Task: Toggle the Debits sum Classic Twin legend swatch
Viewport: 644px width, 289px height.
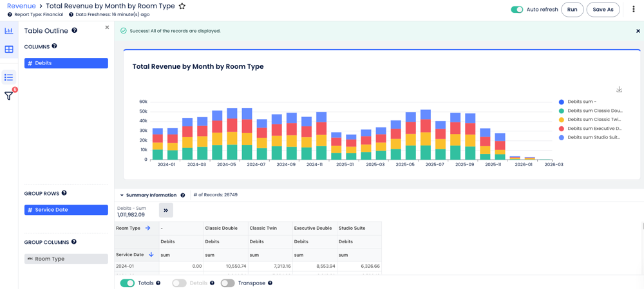Action: [x=562, y=120]
